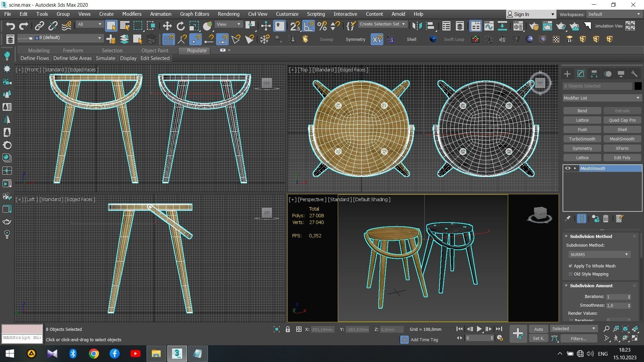Open the Display panel icon
This screenshot has height=362, width=644.
pos(621,74)
